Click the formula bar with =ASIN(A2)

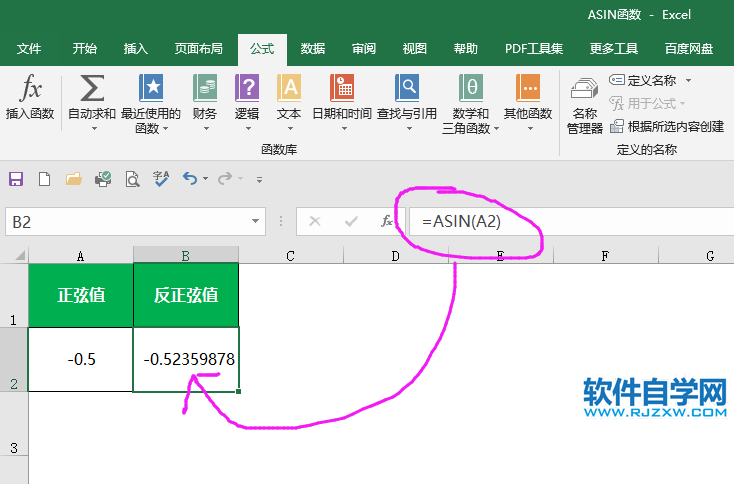coord(572,221)
